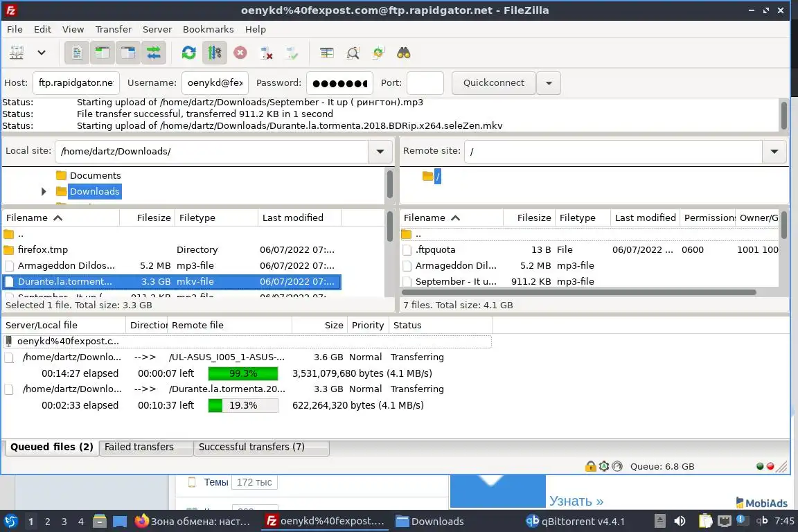Focus the Password input field
The width and height of the screenshot is (798, 532).
(x=339, y=83)
